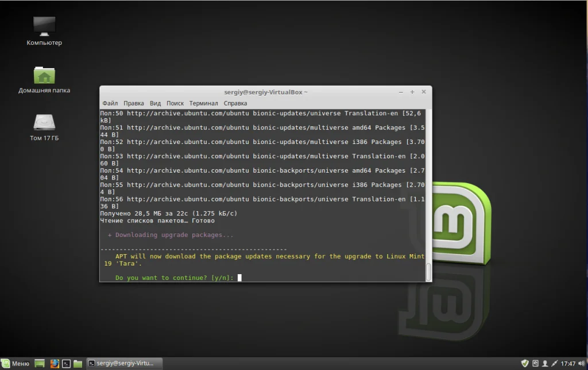The width and height of the screenshot is (588, 370).
Task: Maximize the terminal window with plus button
Action: point(412,92)
